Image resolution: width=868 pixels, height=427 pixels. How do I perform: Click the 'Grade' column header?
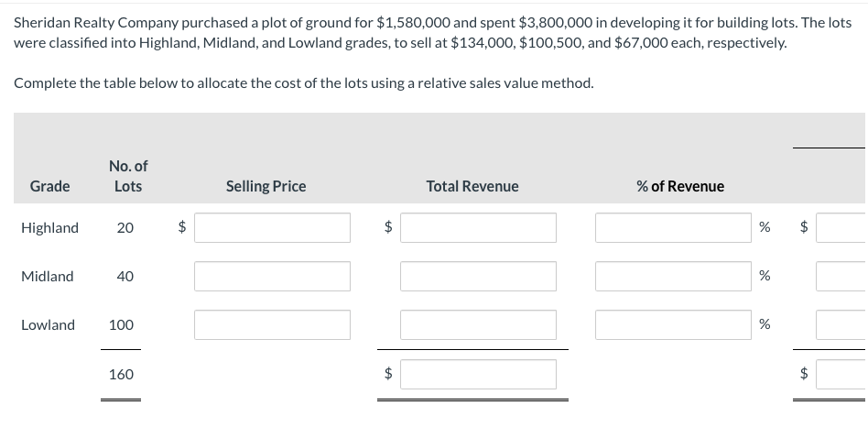[49, 186]
